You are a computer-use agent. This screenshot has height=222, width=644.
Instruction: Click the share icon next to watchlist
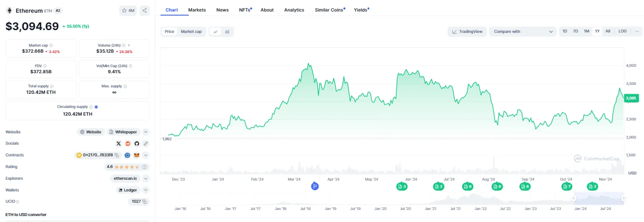pos(144,10)
